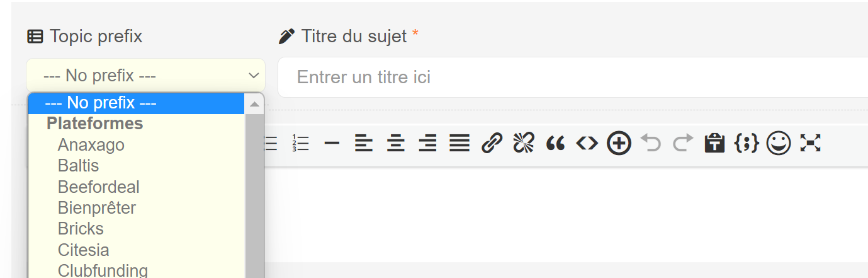This screenshot has width=868, height=278.
Task: Justify the text
Action: point(459,144)
